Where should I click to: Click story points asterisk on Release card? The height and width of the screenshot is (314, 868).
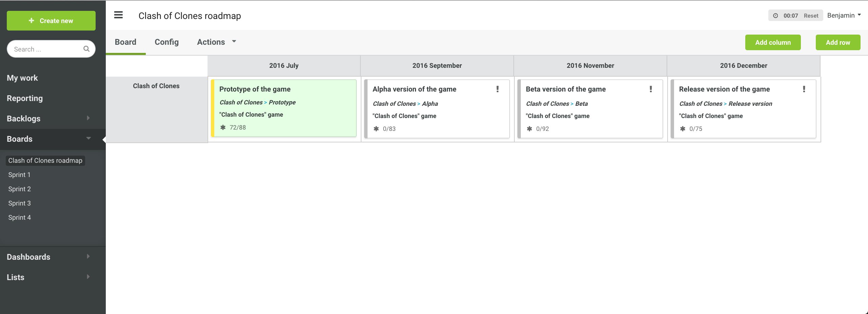click(x=683, y=129)
